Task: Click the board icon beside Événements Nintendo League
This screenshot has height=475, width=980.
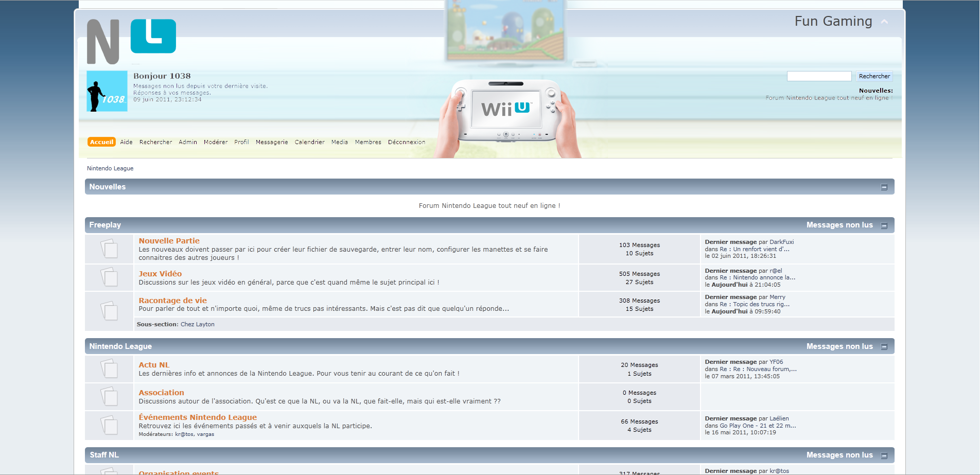Action: [x=109, y=425]
